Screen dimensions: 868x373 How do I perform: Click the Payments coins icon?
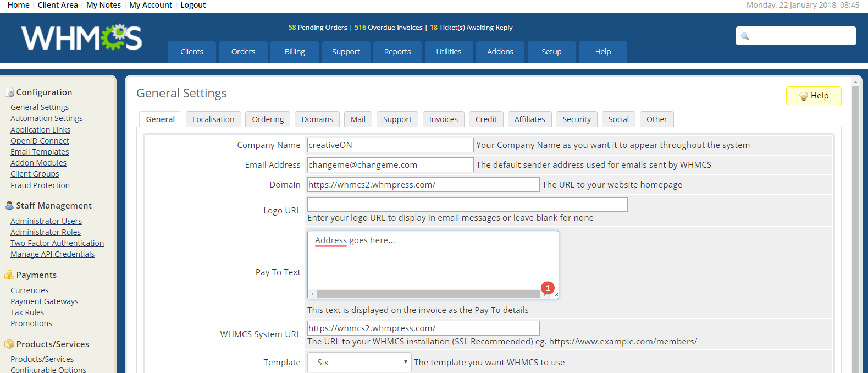point(9,275)
